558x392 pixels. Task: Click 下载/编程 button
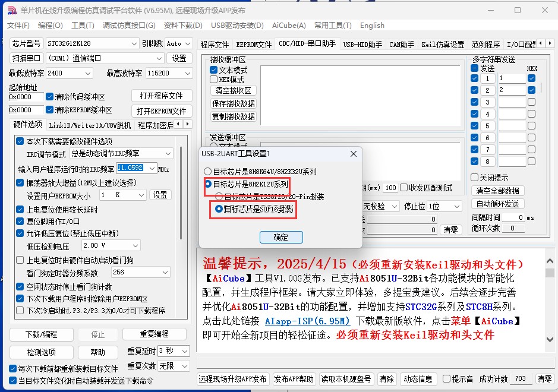click(x=41, y=334)
